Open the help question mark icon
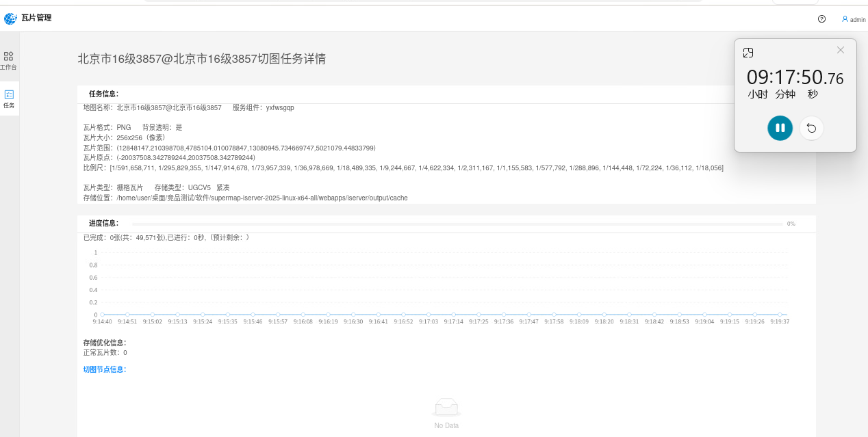Viewport: 868px width, 437px height. 821,19
